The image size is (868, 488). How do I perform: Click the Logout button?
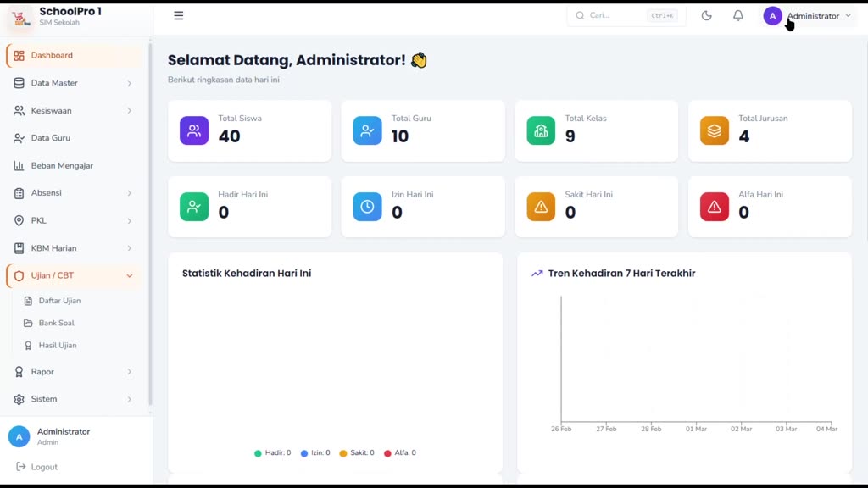point(36,467)
